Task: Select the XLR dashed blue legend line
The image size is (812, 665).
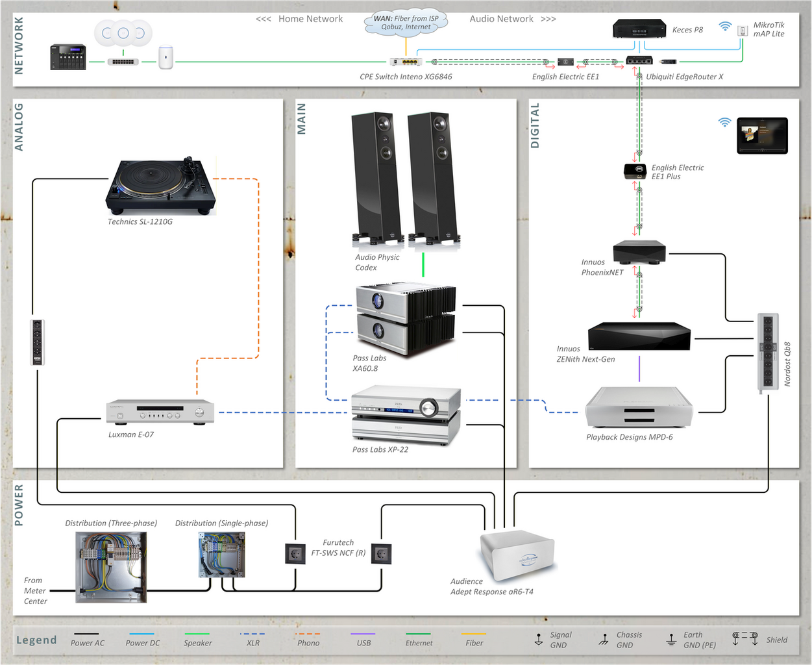Action: click(x=252, y=634)
